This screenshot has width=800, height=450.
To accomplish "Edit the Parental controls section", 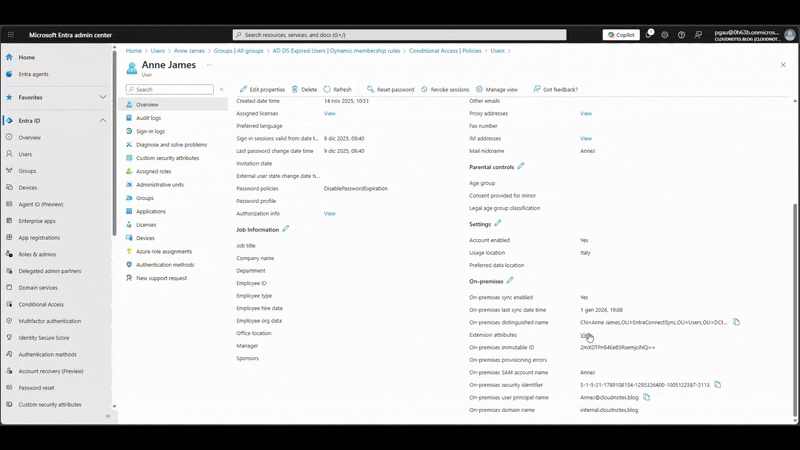I will [521, 167].
